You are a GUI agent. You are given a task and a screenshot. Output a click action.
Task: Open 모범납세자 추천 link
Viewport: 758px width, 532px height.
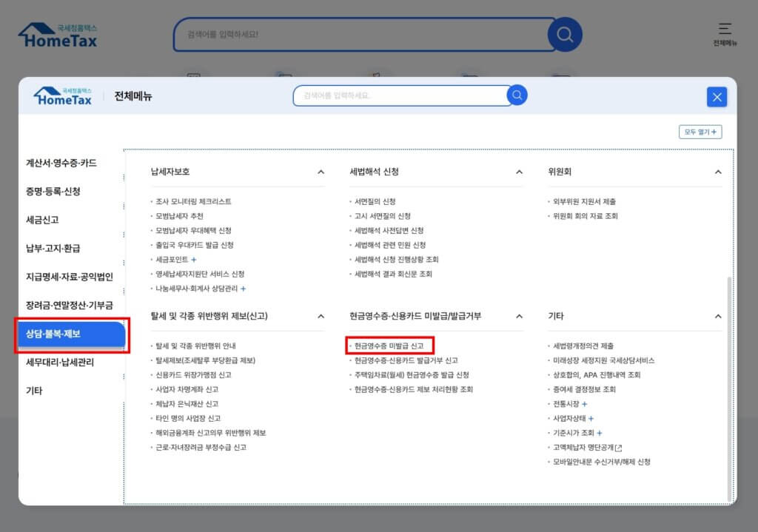(x=179, y=216)
